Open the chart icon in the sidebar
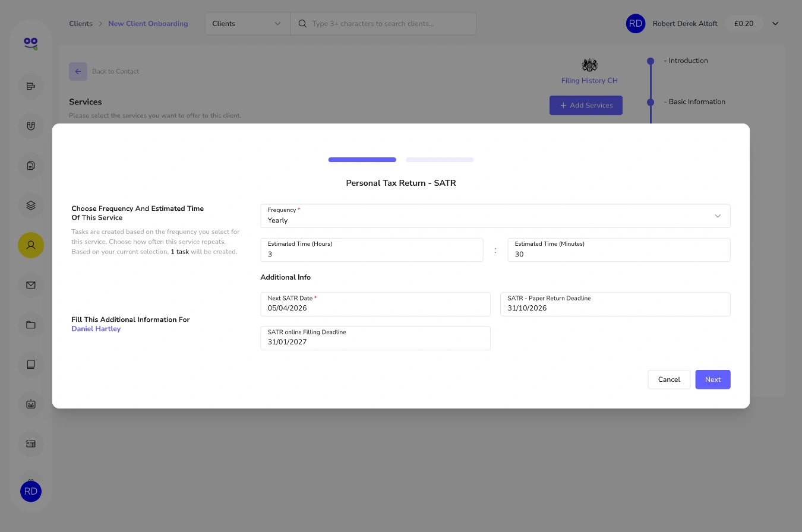Viewport: 802px width, 532px height. (31, 87)
